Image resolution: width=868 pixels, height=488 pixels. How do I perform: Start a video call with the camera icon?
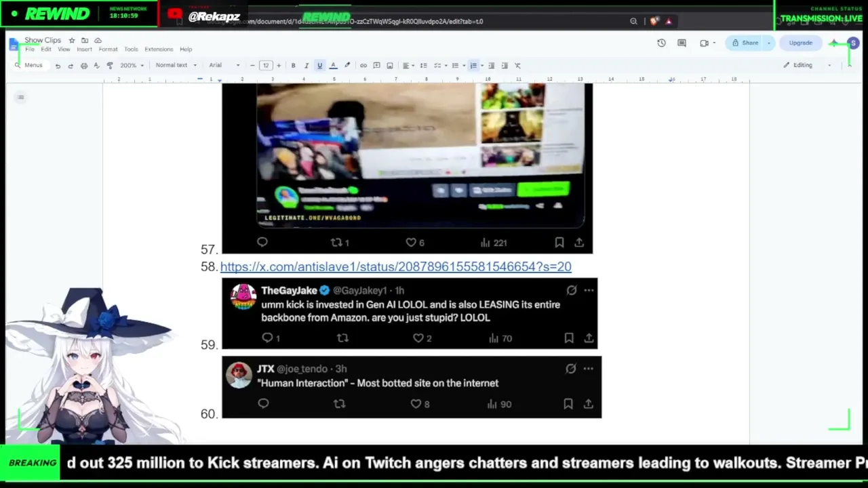point(705,43)
